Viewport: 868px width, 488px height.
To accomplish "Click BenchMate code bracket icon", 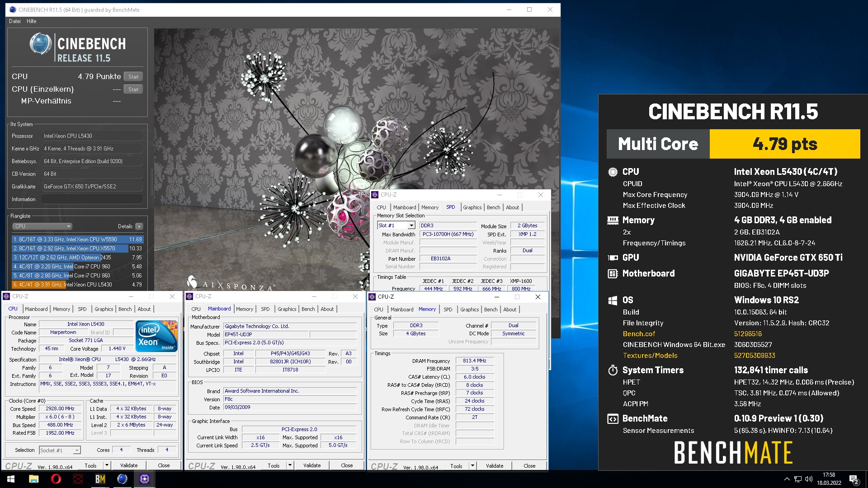I will (x=613, y=418).
